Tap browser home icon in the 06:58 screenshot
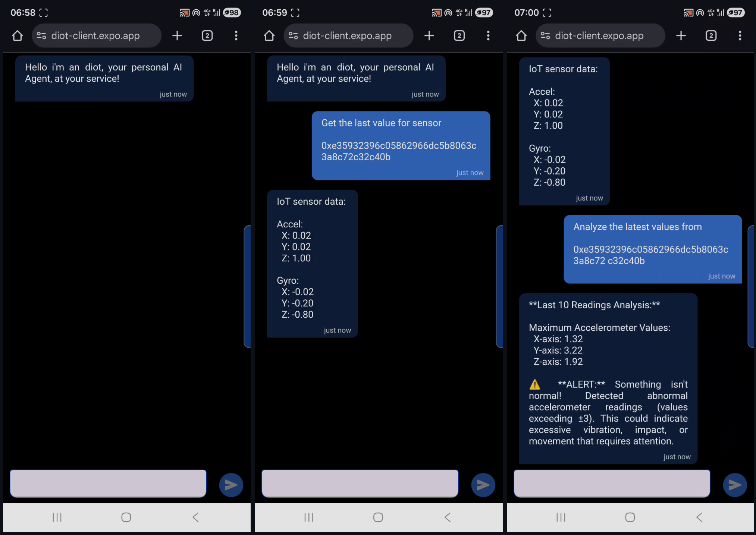This screenshot has height=535, width=756. [x=18, y=36]
